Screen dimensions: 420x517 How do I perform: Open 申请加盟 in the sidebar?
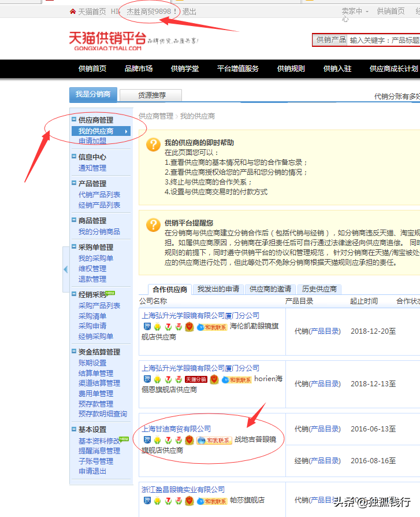pyautogui.click(x=92, y=141)
